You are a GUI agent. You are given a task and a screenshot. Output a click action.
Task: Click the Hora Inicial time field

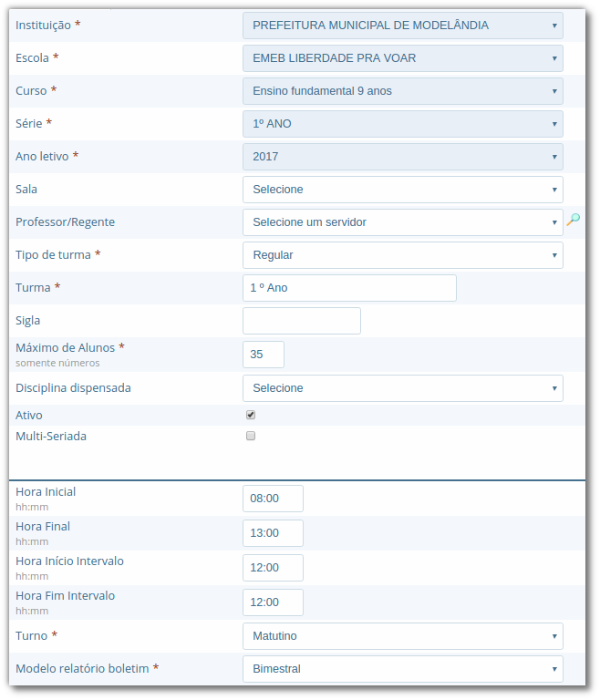pos(273,499)
